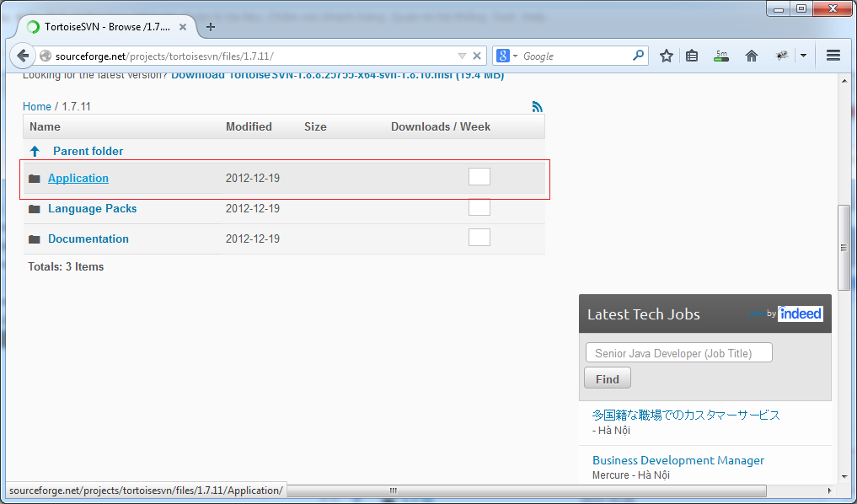Viewport: 857px width, 504px height.
Task: Open the Firefox hamburger menu
Action: (833, 56)
